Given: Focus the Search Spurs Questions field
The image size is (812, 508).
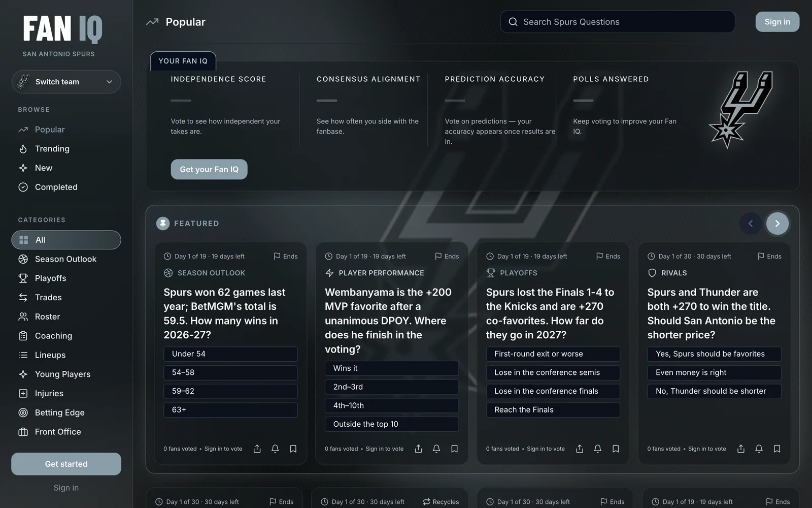Looking at the screenshot, I should click(x=618, y=22).
